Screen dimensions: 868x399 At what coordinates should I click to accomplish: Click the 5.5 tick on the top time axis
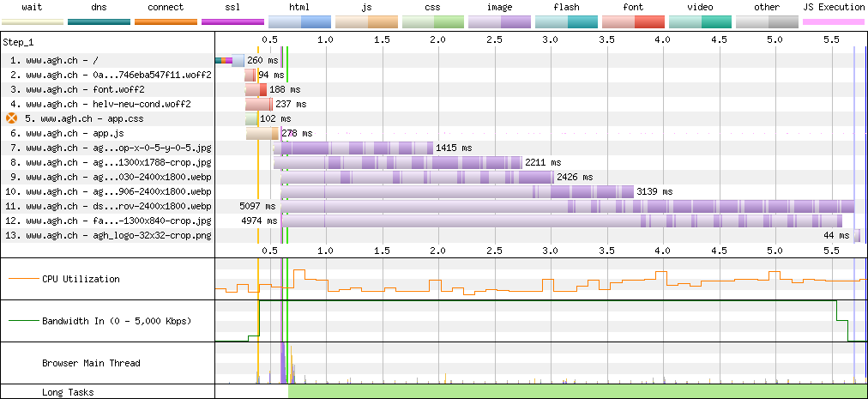point(831,40)
